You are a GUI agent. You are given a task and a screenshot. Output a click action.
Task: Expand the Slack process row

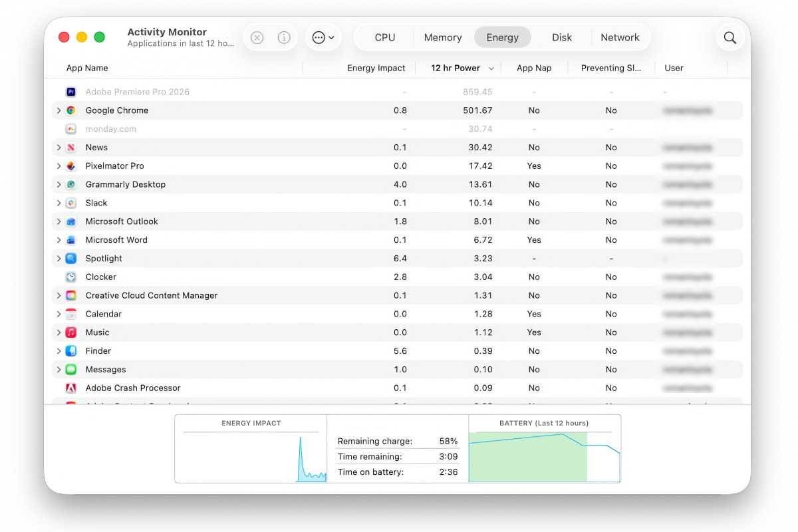(59, 203)
